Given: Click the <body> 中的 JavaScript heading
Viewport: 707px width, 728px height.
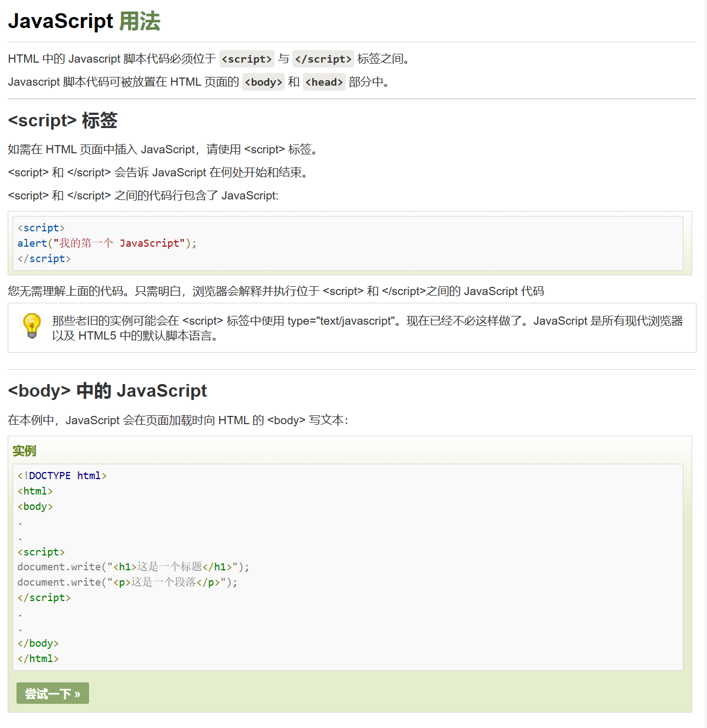Looking at the screenshot, I should (107, 391).
